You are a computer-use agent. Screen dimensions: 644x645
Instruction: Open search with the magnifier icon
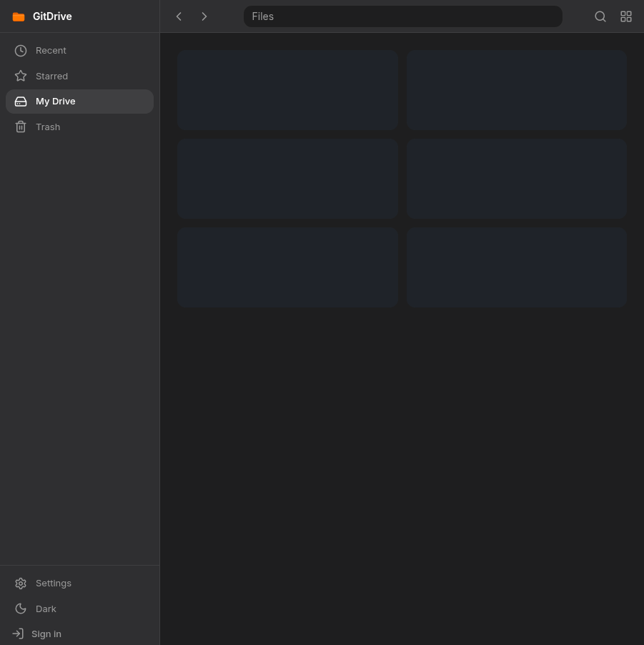pyautogui.click(x=600, y=16)
